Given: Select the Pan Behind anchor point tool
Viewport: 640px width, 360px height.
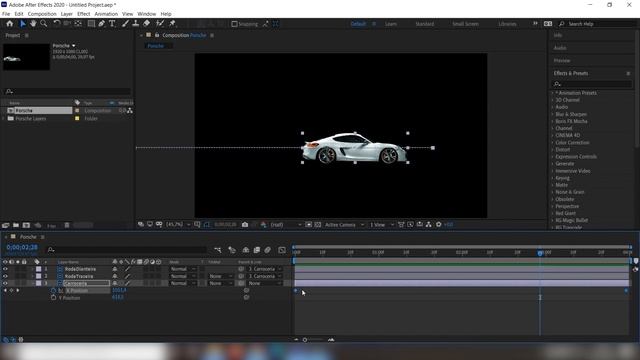Looking at the screenshot, I should click(x=78, y=24).
